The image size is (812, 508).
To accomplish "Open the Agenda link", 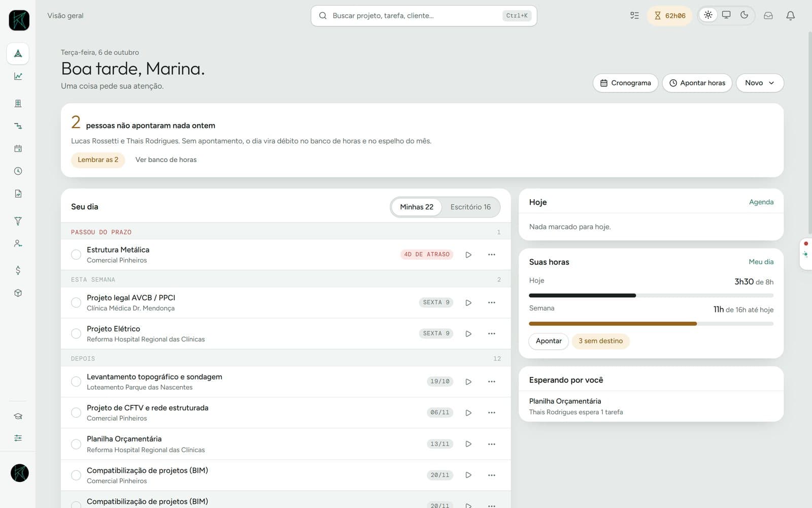I will click(x=761, y=202).
